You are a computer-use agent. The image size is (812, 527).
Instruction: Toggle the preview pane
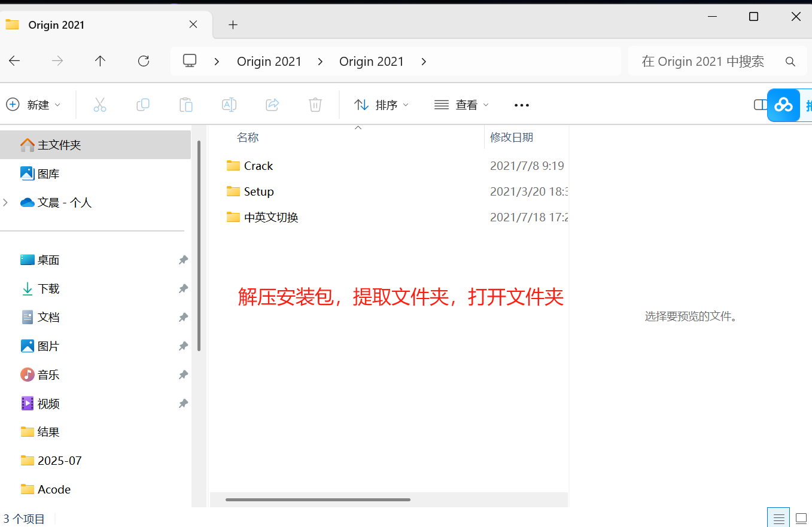pyautogui.click(x=761, y=105)
